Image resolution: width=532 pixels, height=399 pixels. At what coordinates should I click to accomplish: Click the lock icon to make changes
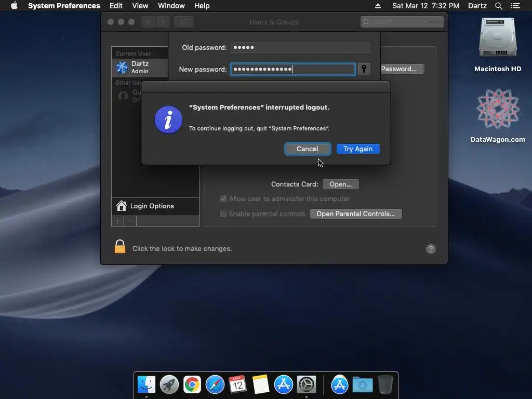coord(120,247)
